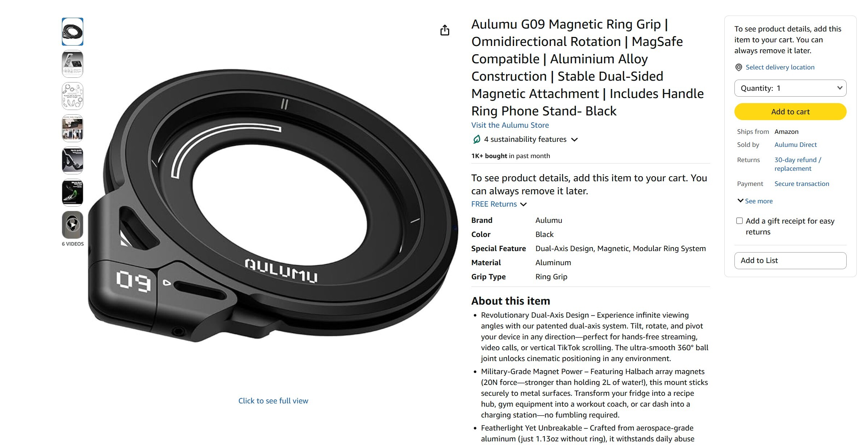The image size is (868, 445).
Task: Open 30-day refund / replacement link
Action: point(798,164)
